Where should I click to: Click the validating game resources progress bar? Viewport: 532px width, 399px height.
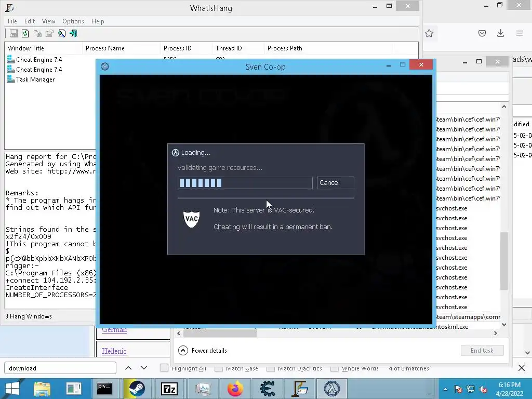click(245, 183)
